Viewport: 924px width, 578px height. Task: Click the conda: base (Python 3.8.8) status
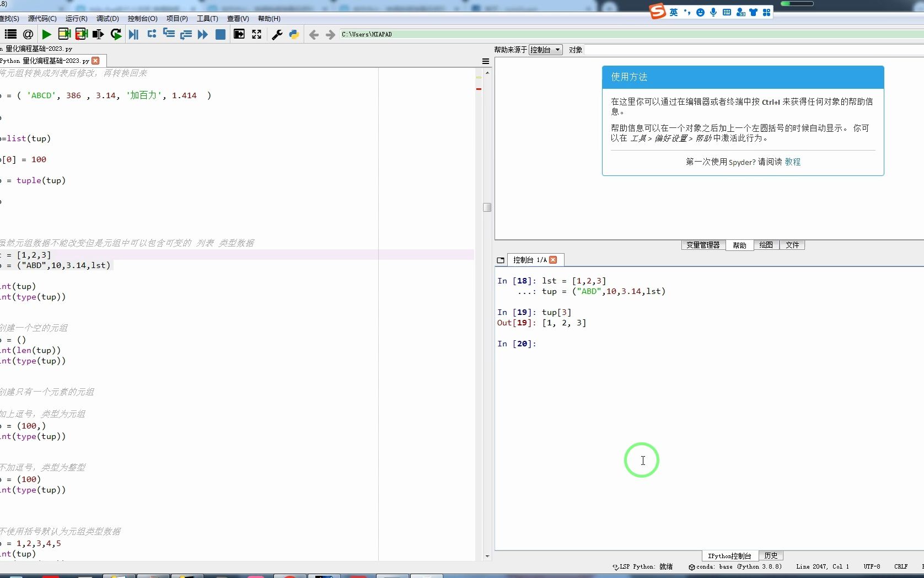[x=735, y=566]
